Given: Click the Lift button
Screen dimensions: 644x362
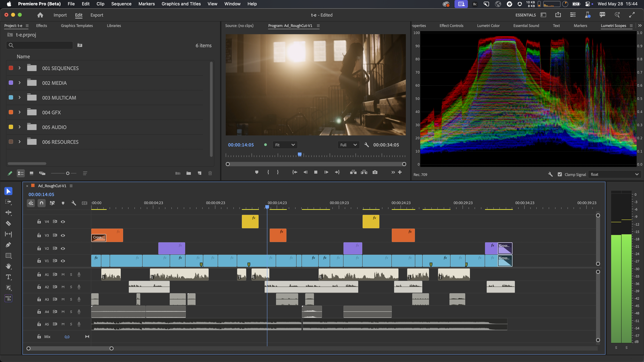Looking at the screenshot, I should [x=353, y=172].
